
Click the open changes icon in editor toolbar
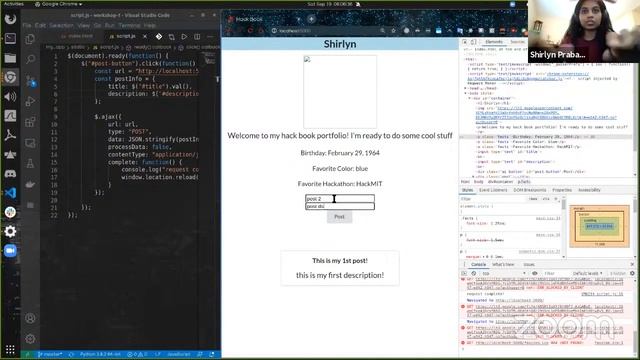(171, 36)
